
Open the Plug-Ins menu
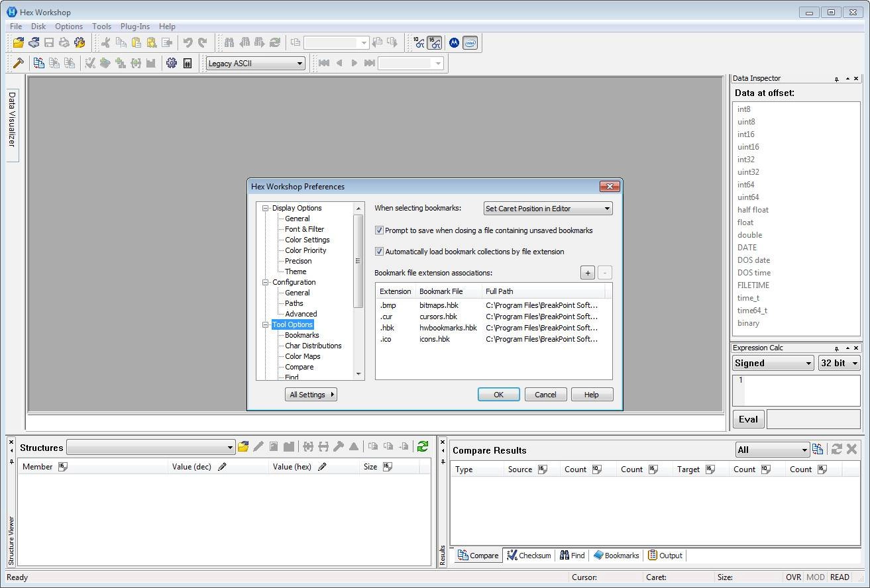[x=135, y=26]
